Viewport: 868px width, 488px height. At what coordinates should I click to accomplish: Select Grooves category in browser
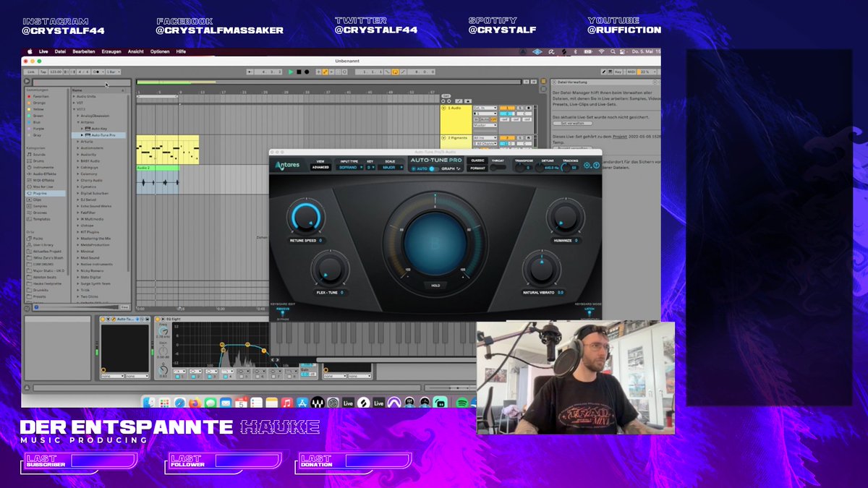[40, 213]
